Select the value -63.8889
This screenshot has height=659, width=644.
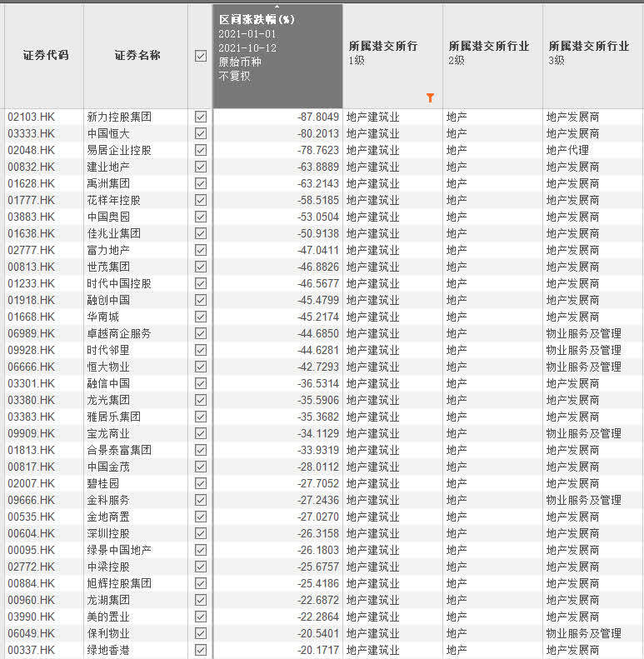tap(317, 167)
